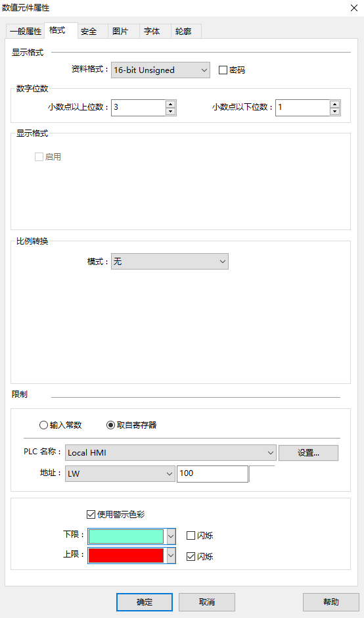Increase digits above decimal point spinner

click(170, 104)
